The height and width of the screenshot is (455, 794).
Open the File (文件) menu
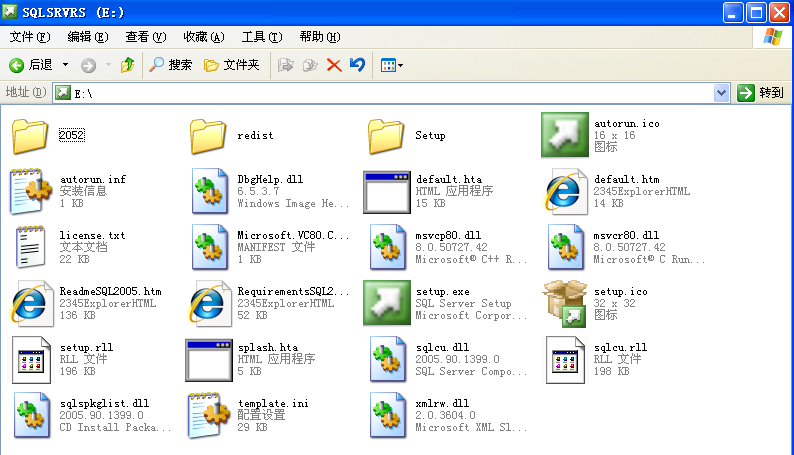(30, 37)
